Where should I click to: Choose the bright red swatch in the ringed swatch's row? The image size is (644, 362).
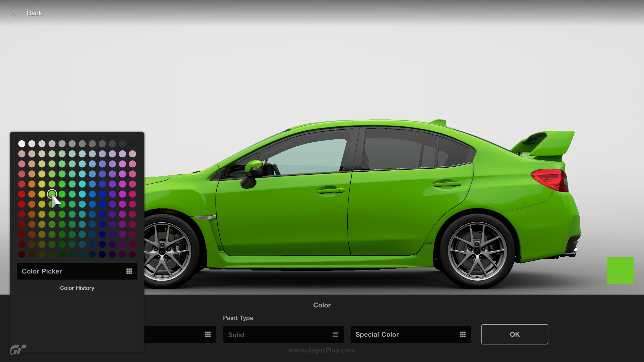22,194
